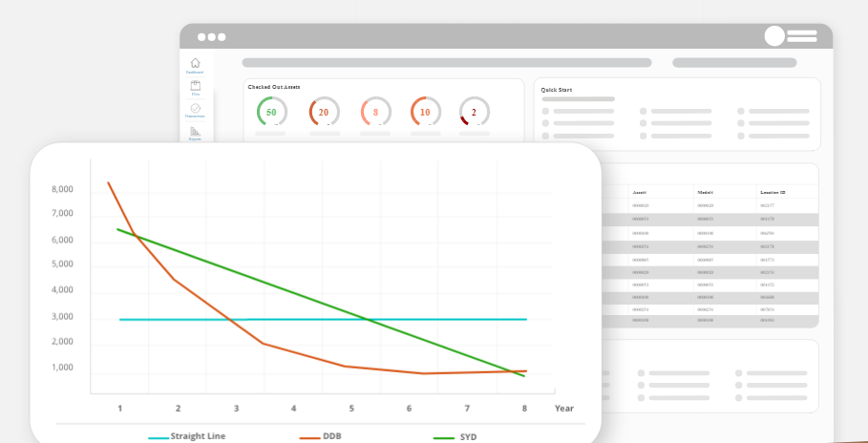
Task: Click the Year x-axis label
Action: 564,408
